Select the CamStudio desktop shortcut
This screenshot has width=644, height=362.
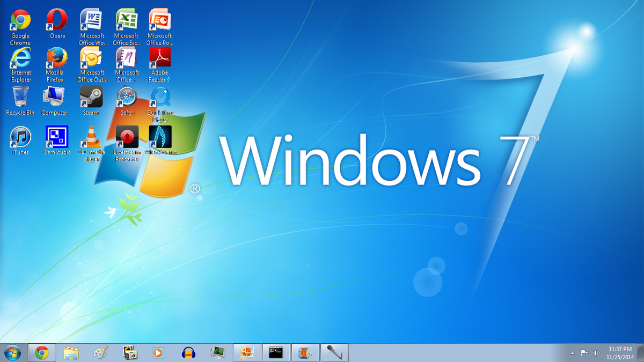[x=57, y=141]
